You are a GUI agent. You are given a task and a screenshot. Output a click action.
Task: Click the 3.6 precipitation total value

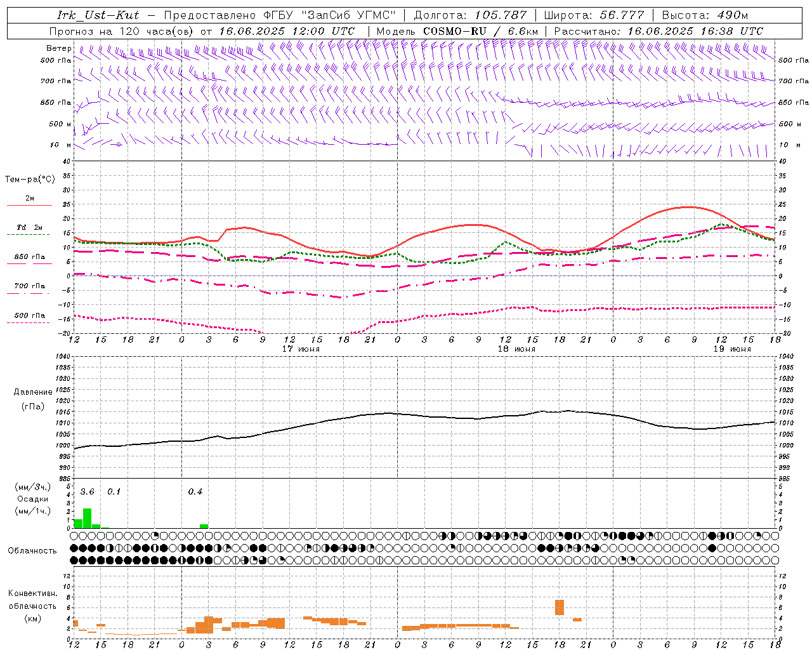(x=87, y=492)
